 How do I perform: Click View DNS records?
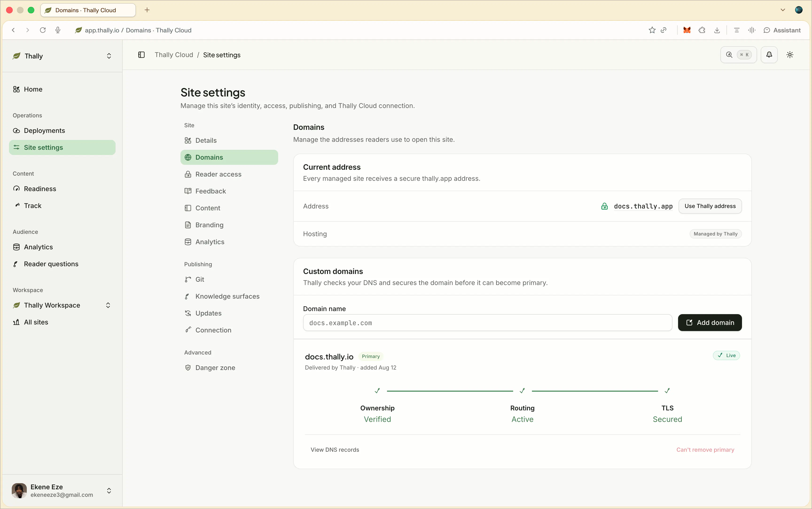(335, 450)
